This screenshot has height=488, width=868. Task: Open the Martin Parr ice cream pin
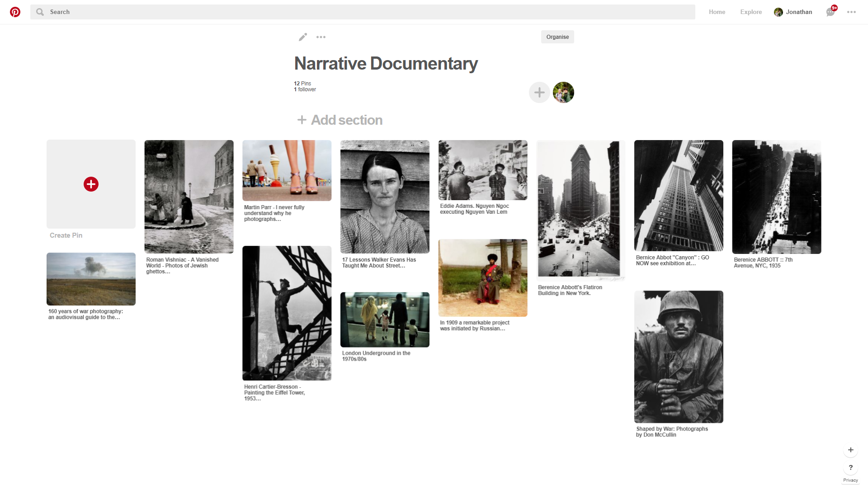287,170
